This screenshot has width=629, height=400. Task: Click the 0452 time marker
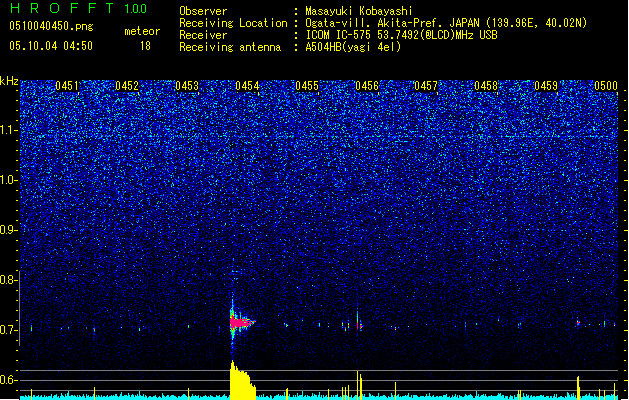click(x=127, y=86)
